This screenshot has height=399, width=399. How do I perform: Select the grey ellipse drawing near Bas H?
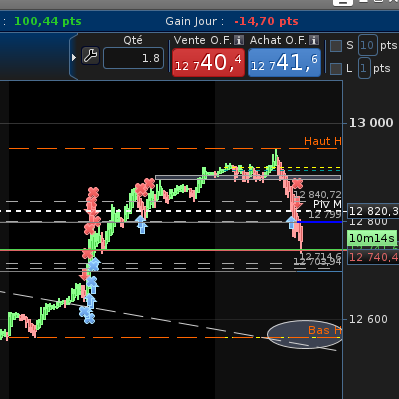click(x=304, y=334)
